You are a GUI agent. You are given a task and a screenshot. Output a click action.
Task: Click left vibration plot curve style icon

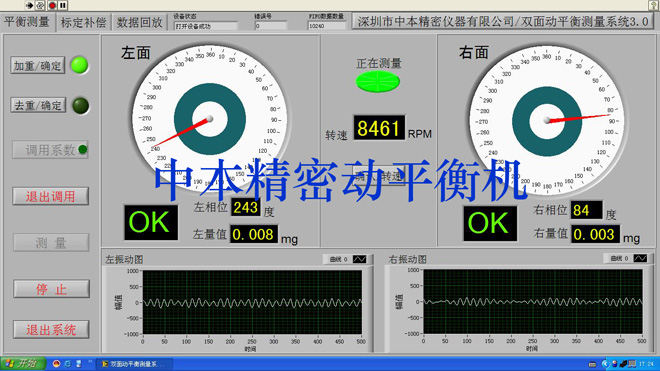(359, 259)
